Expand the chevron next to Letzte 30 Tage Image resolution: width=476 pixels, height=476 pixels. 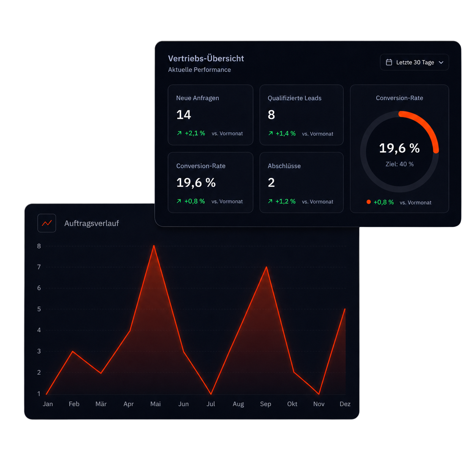441,62
